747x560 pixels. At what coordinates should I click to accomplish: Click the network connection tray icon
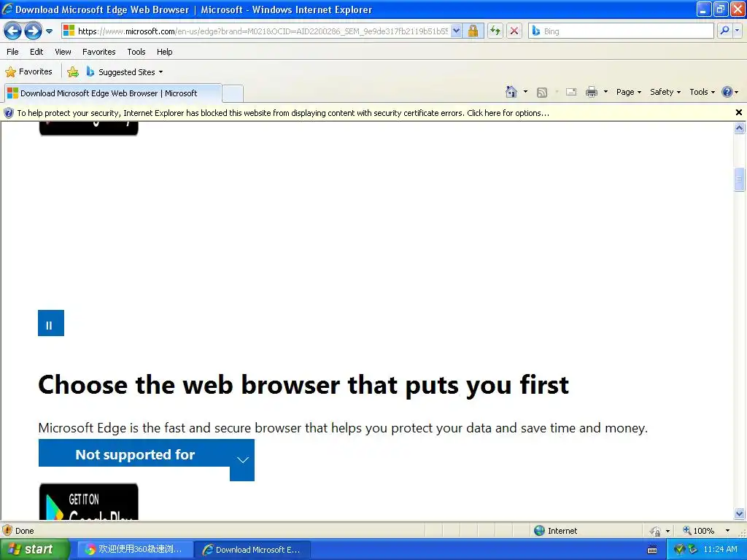coord(692,550)
